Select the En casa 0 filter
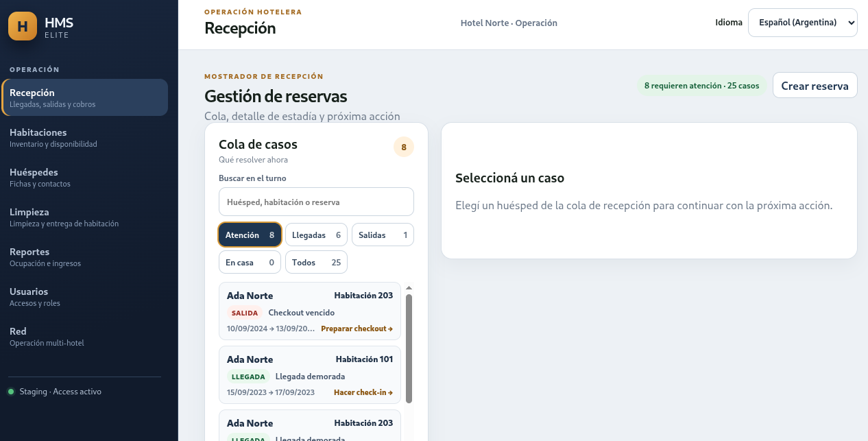The image size is (868, 441). pos(250,262)
